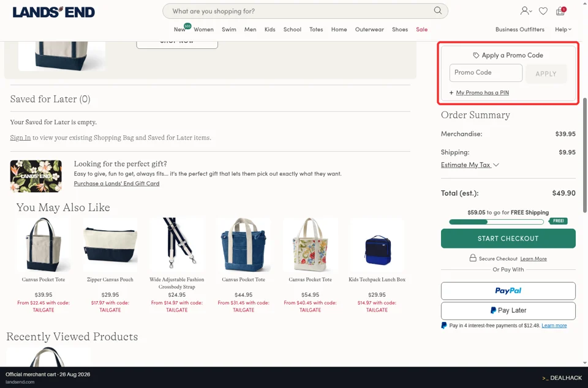Open the School menu

[x=292, y=29]
